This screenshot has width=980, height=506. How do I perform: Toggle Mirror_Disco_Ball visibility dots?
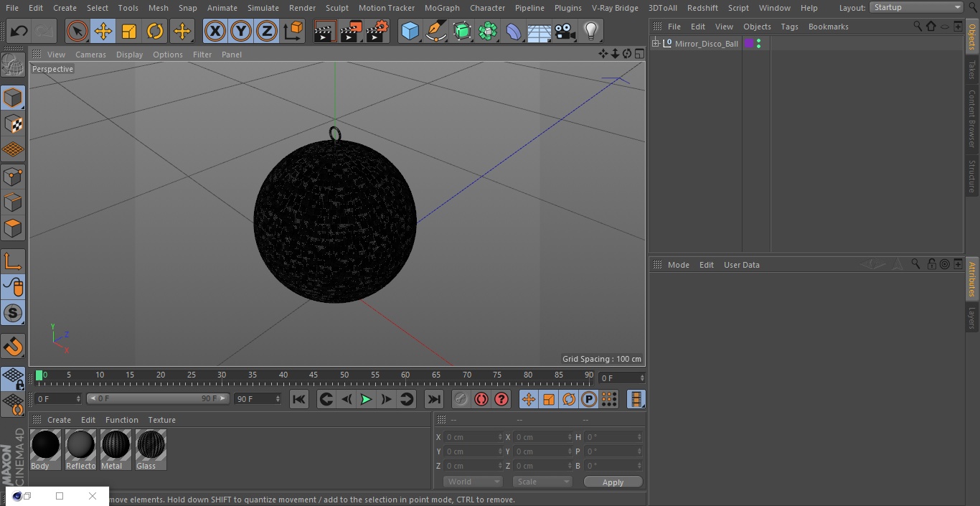758,44
